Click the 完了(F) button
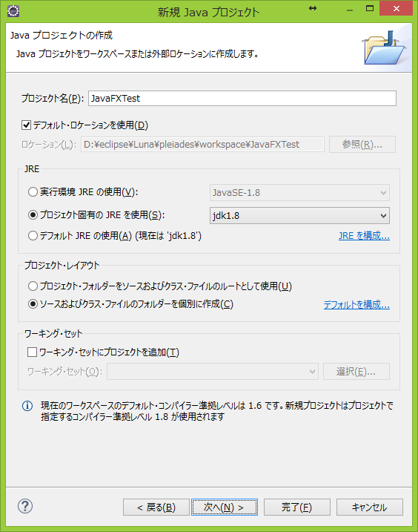 [297, 508]
